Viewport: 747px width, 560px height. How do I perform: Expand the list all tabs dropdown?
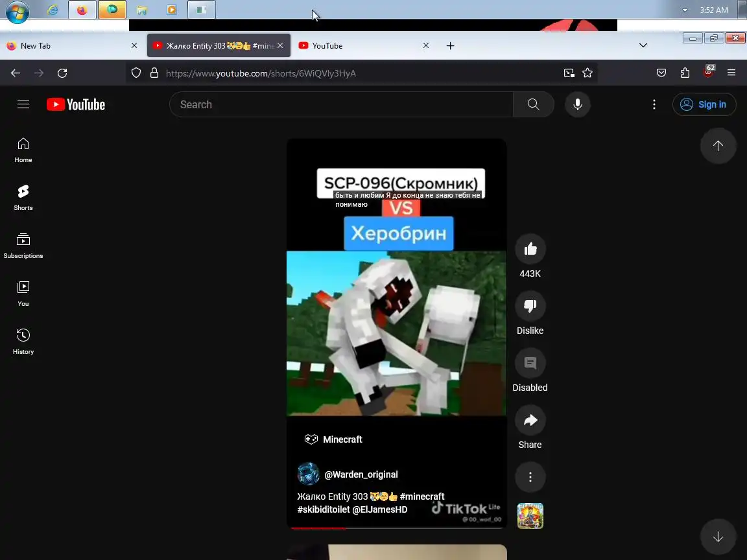tap(643, 45)
